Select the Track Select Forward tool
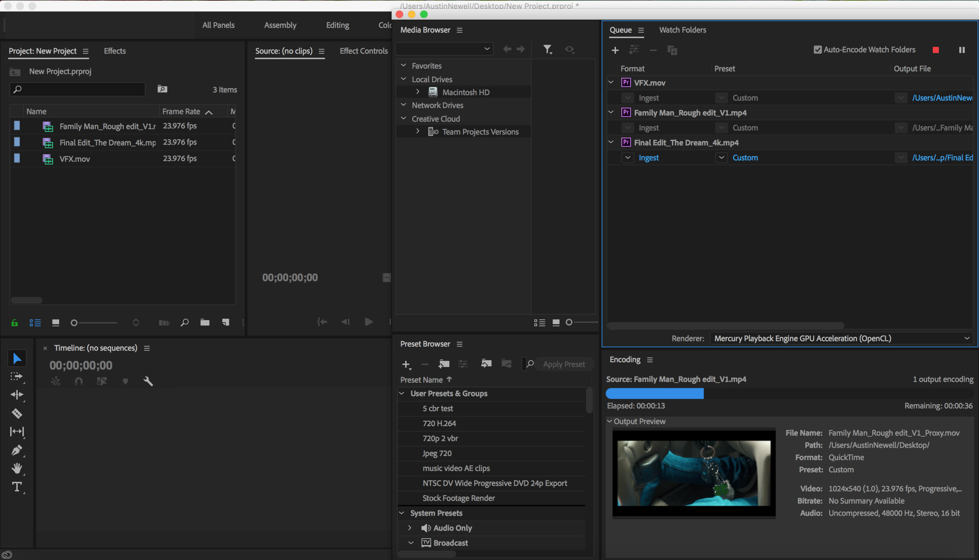This screenshot has width=979, height=560. pos(16,376)
